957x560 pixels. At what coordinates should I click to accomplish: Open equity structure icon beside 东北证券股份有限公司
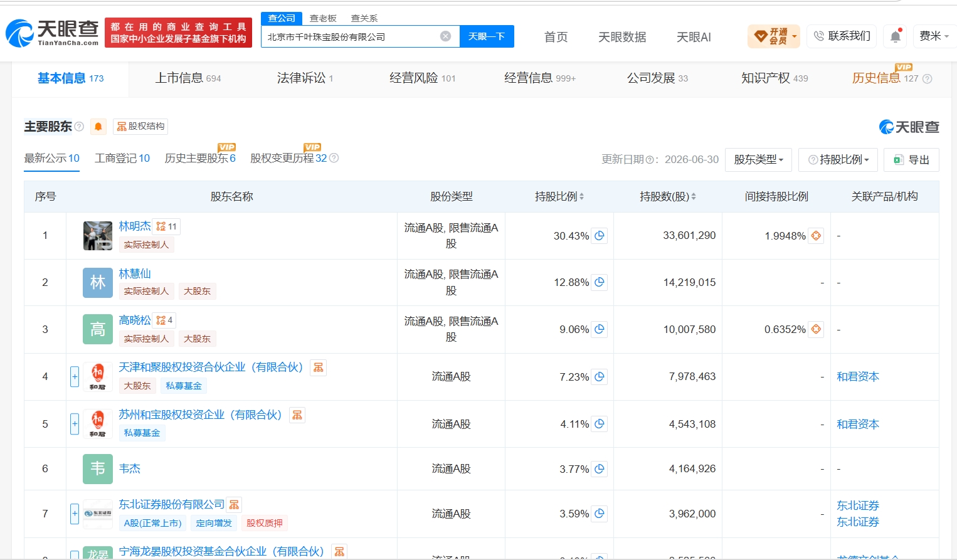pos(234,505)
